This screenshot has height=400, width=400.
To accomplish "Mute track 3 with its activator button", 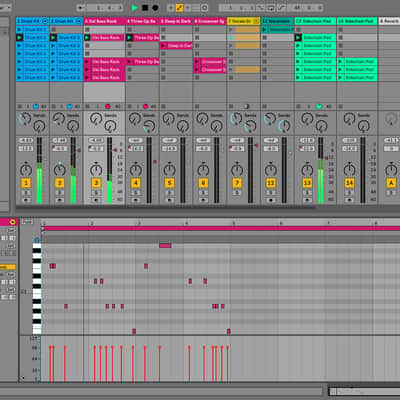I will [x=96, y=183].
